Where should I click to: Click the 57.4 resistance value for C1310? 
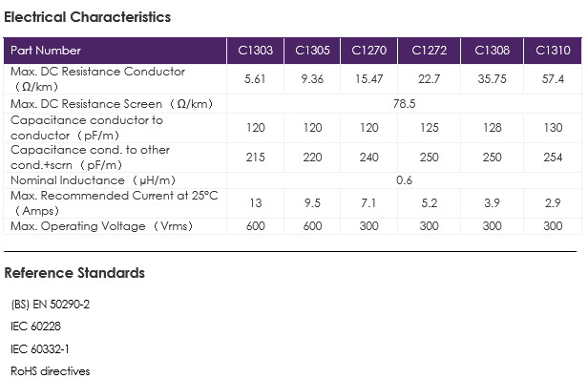coord(553,79)
